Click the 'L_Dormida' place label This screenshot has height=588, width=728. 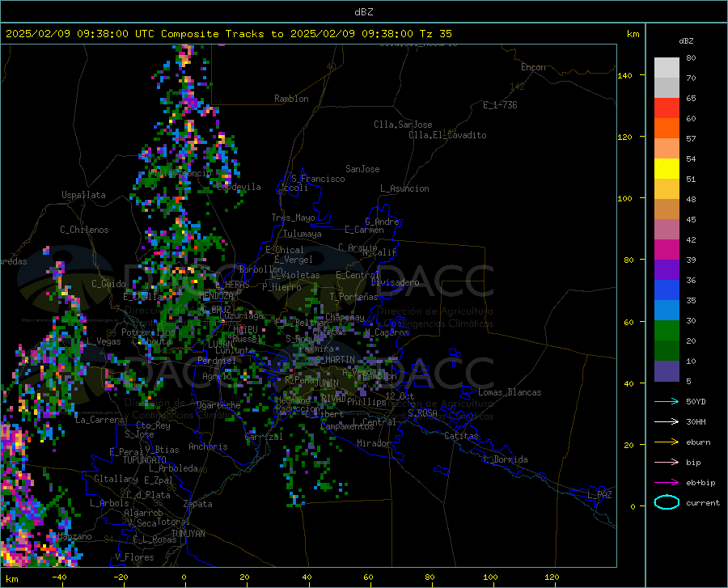(x=506, y=459)
